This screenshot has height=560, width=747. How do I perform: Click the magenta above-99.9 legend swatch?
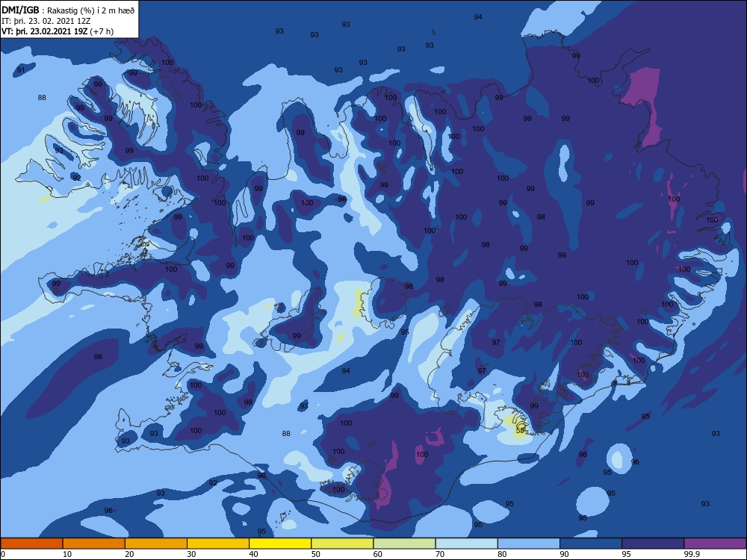click(x=715, y=544)
